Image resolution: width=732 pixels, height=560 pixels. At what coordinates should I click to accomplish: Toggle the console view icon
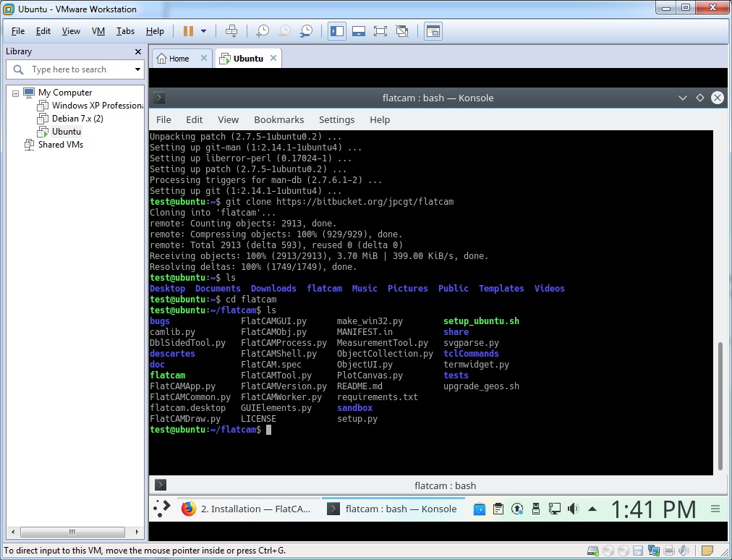pos(433,31)
